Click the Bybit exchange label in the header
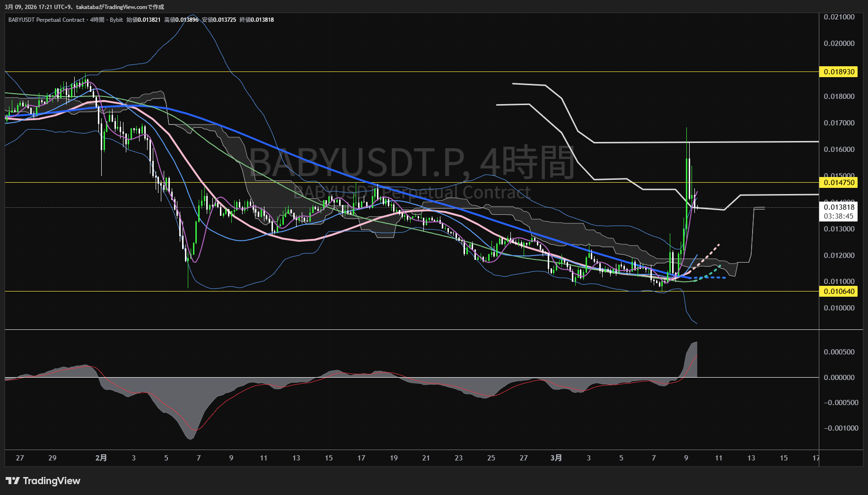Viewport: 868px width, 495px height. 116,20
